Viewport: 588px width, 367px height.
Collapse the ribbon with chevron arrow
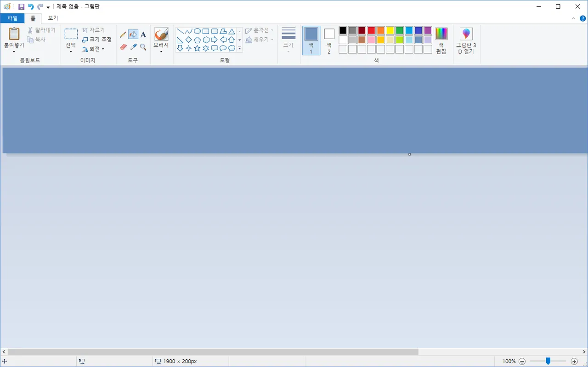(x=573, y=18)
